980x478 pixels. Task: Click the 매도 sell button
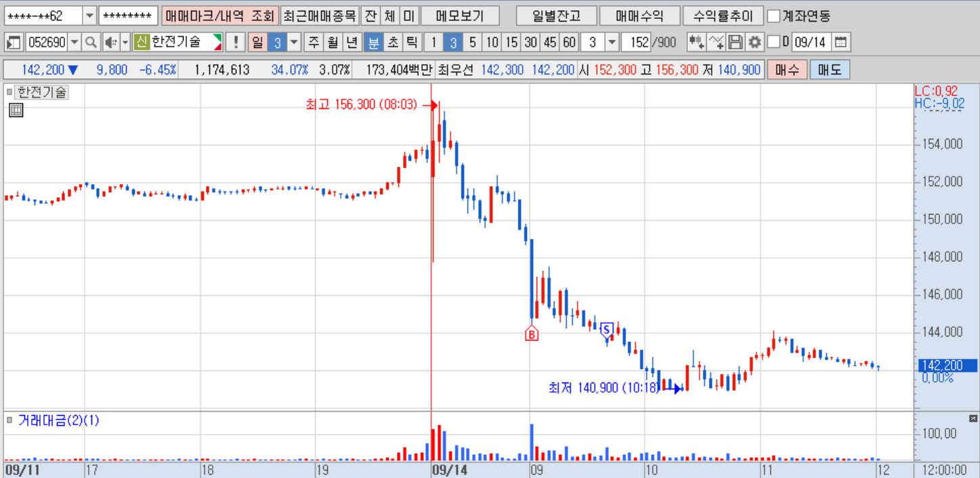pos(830,70)
